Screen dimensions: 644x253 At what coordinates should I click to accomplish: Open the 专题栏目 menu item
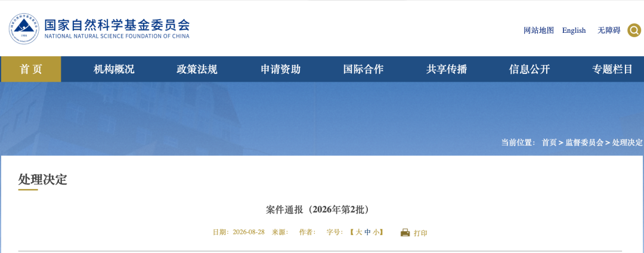click(612, 69)
